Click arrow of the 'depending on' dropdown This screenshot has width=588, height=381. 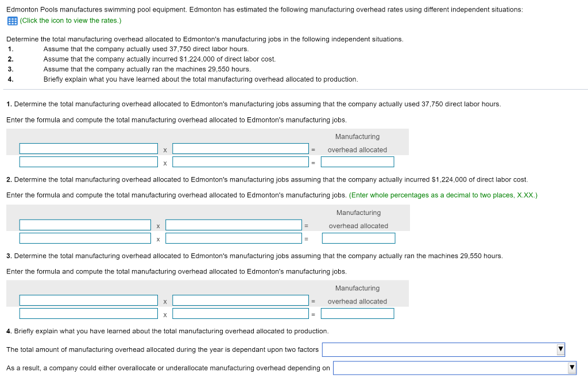click(572, 367)
